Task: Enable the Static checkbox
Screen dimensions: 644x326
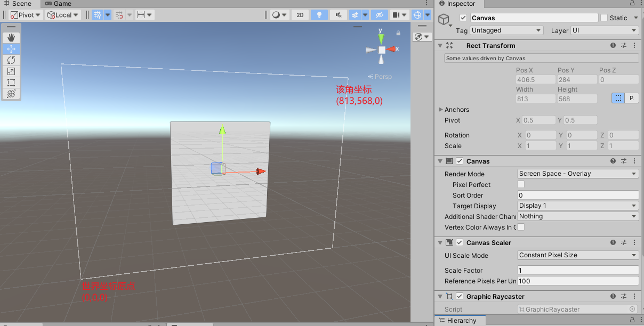Action: point(604,18)
